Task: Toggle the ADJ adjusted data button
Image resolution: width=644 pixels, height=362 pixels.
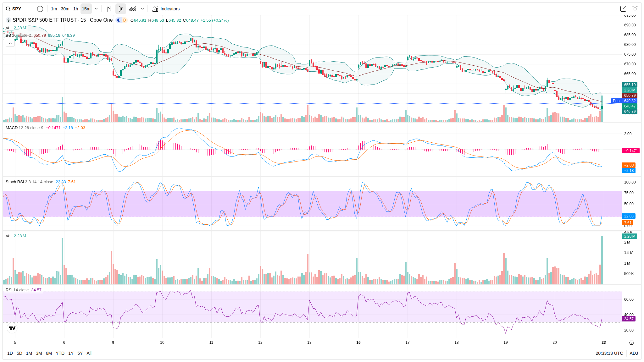Action: point(634,353)
